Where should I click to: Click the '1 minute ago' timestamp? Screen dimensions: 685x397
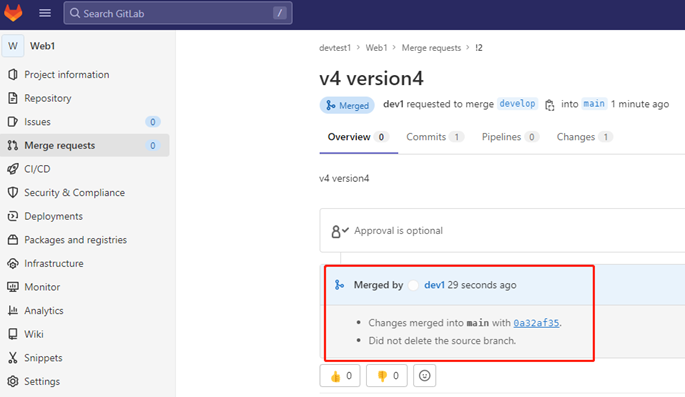640,104
